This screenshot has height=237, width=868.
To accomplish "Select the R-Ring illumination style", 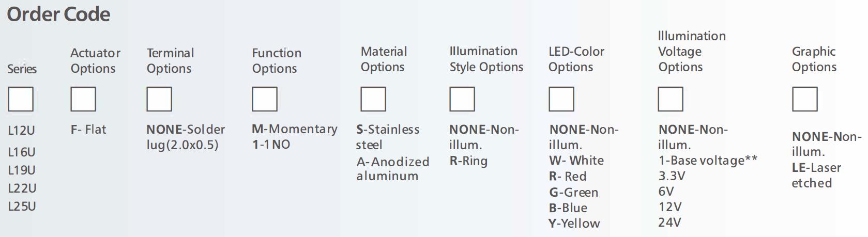I will point(468,161).
